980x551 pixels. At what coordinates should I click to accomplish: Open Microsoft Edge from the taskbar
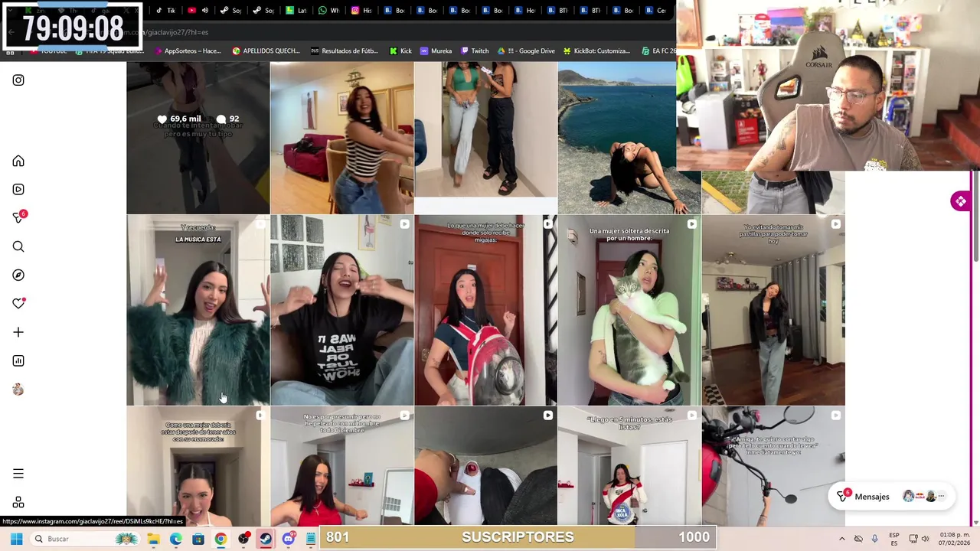(x=175, y=540)
